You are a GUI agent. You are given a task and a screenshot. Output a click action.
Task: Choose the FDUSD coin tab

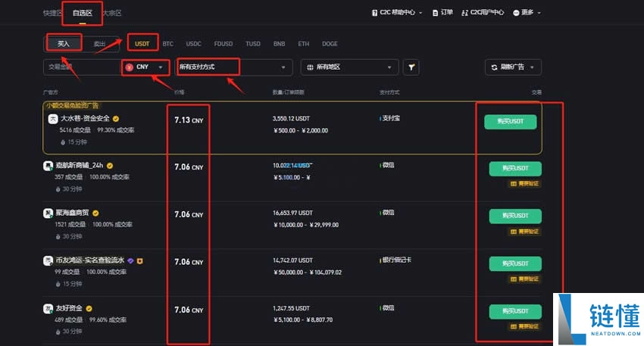coord(224,43)
